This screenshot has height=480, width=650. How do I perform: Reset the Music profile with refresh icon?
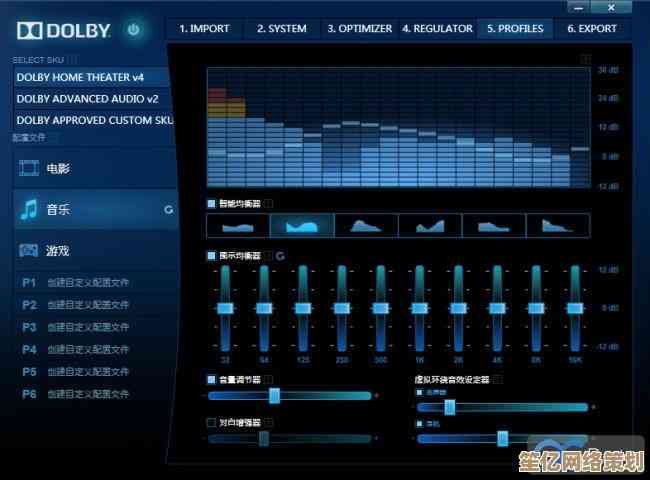click(x=168, y=210)
